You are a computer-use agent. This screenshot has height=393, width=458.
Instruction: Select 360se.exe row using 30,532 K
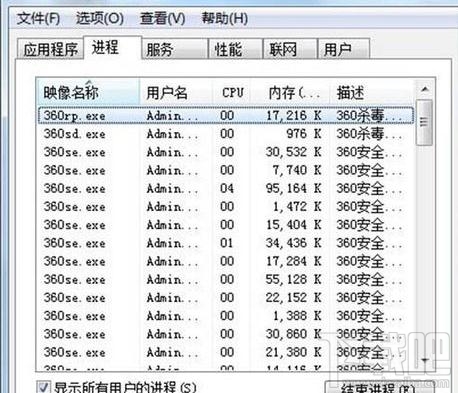226,152
